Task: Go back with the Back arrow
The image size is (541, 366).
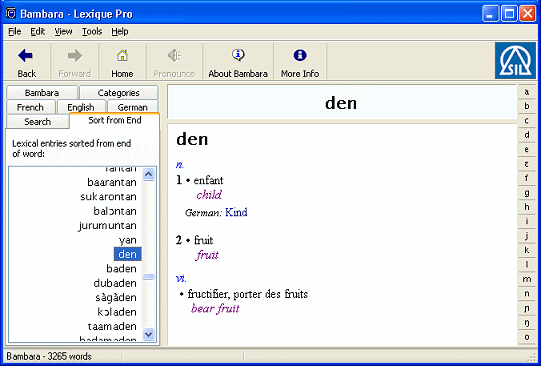Action: click(x=26, y=63)
